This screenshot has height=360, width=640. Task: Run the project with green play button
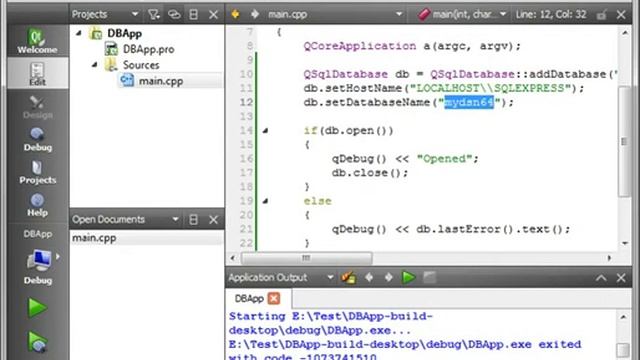(x=37, y=307)
